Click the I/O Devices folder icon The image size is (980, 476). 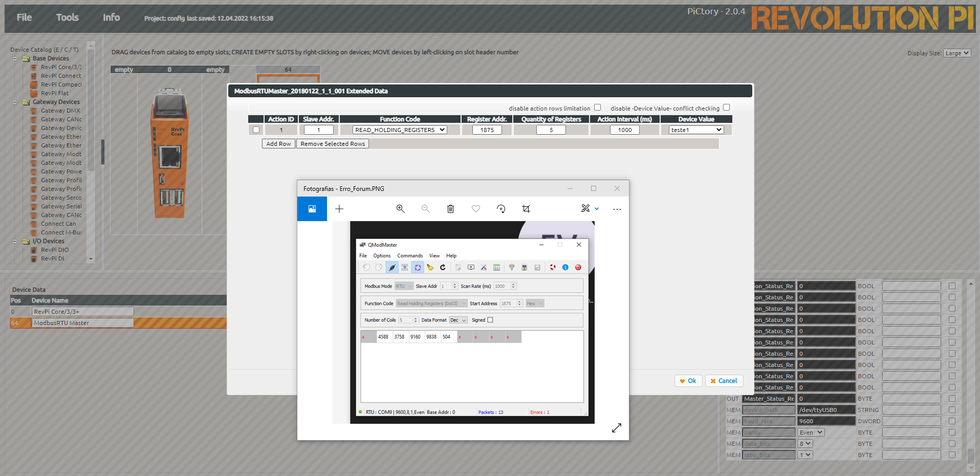26,241
